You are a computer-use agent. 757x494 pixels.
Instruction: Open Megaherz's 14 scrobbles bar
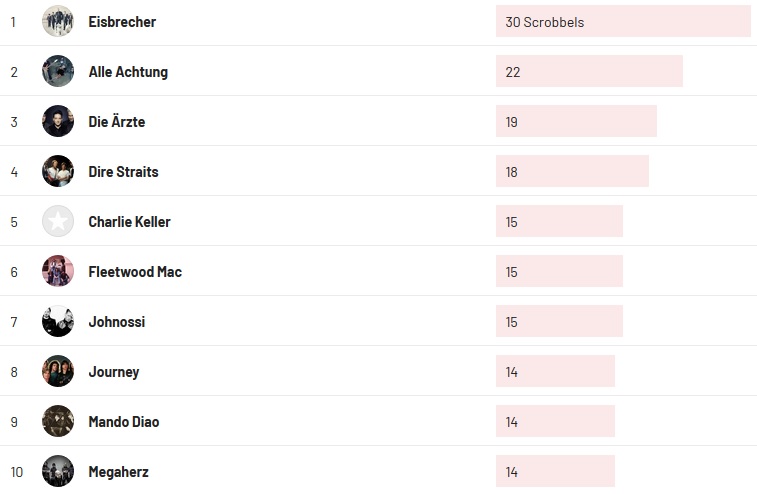(x=555, y=472)
